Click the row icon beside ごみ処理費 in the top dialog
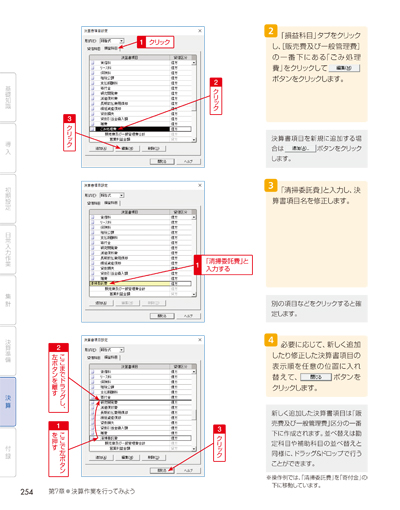Viewport: 400px width, 510px height. [x=93, y=129]
